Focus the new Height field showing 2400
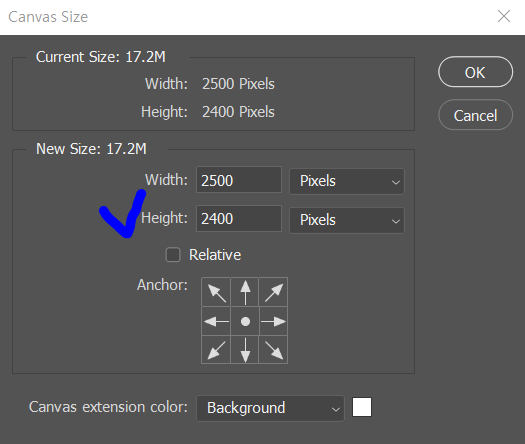 [239, 218]
